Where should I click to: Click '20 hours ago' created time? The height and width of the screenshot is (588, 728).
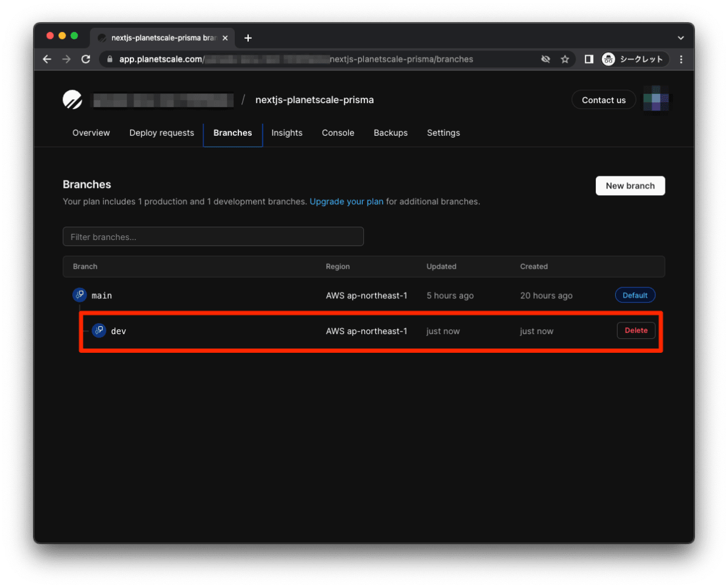pyautogui.click(x=546, y=295)
